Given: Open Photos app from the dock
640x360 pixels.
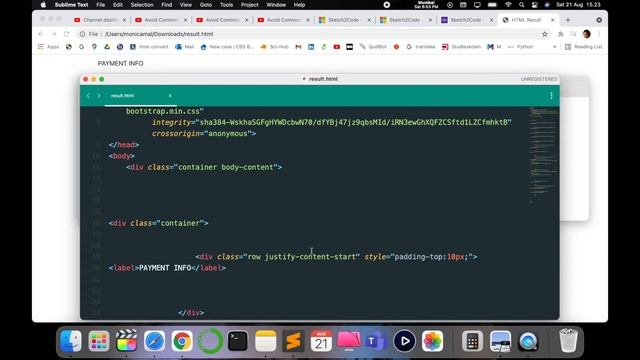Looking at the screenshot, I should pos(433,341).
